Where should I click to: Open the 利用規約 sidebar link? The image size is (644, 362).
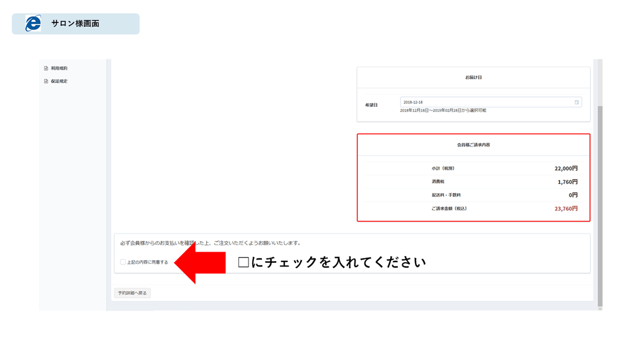(x=59, y=68)
